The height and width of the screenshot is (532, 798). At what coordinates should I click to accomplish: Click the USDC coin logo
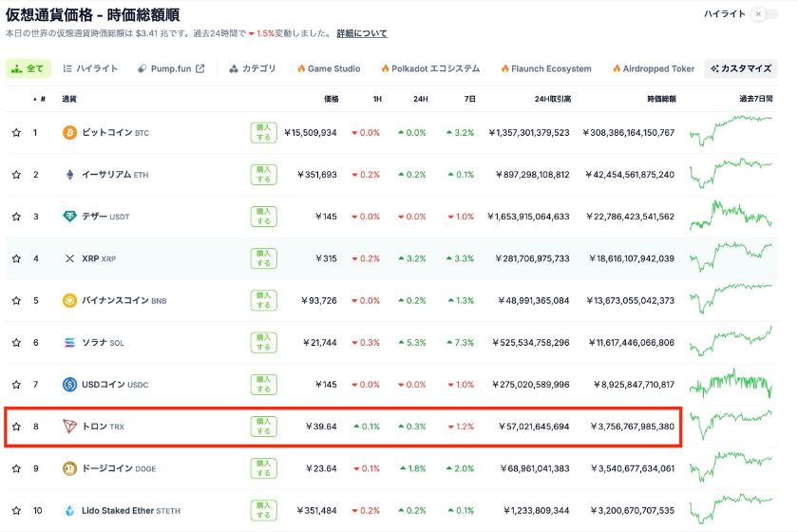(x=69, y=385)
